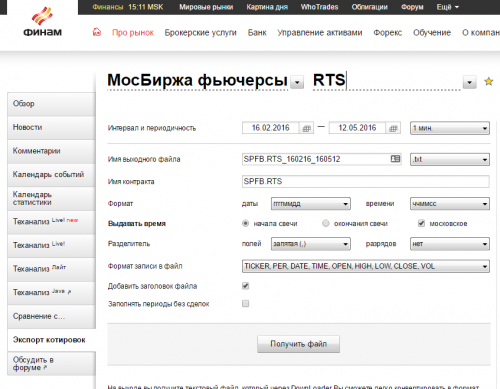This screenshot has height=389, width=500.
Task: Click contract name field SPFB.RTS
Action: coord(366,182)
